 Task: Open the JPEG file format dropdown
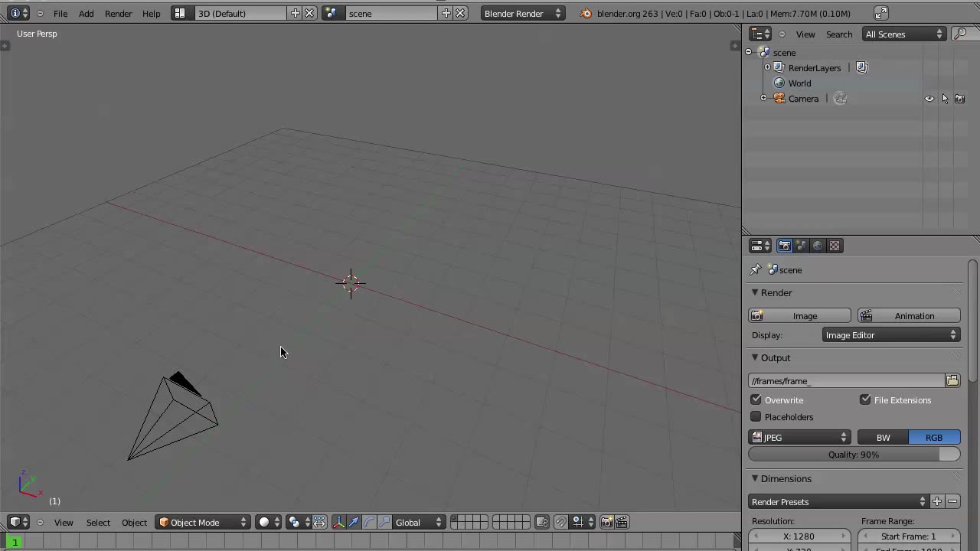click(799, 437)
